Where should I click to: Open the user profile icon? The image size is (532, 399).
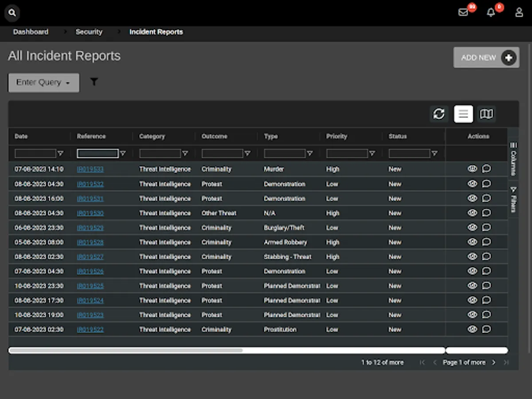[519, 12]
